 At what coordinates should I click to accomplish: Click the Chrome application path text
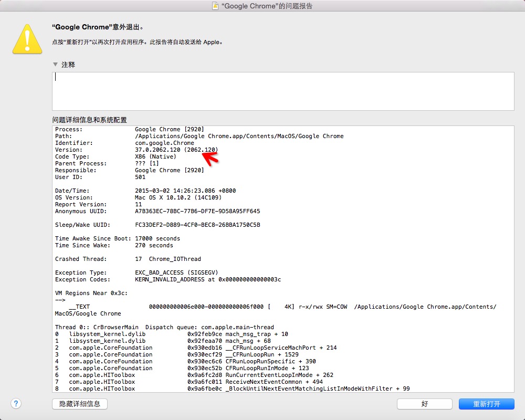point(239,136)
